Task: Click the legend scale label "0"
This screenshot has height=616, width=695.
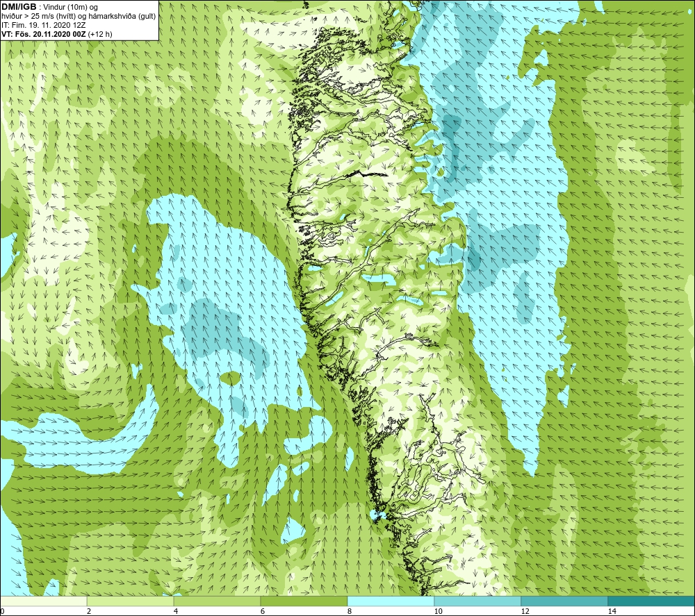Action: coord(2,612)
